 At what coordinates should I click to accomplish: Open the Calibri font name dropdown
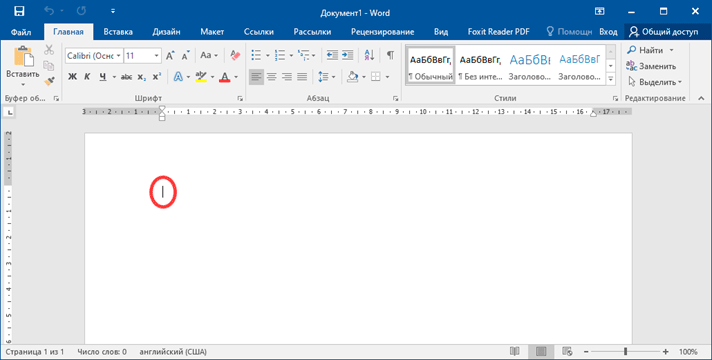pos(94,55)
